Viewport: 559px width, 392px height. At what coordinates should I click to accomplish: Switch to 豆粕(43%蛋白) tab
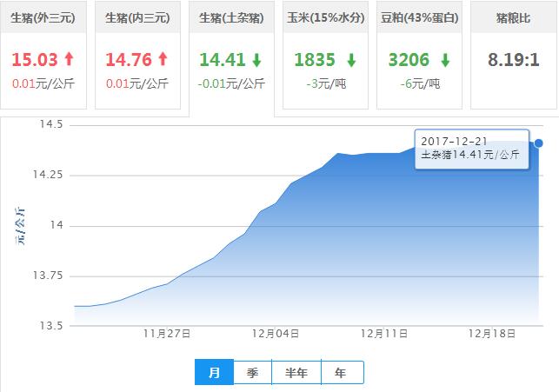click(x=419, y=55)
